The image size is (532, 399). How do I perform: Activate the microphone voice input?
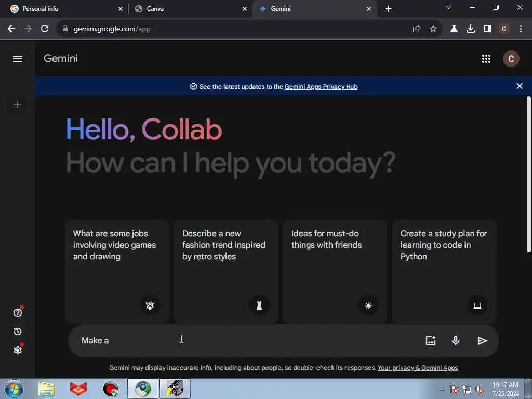(x=456, y=340)
